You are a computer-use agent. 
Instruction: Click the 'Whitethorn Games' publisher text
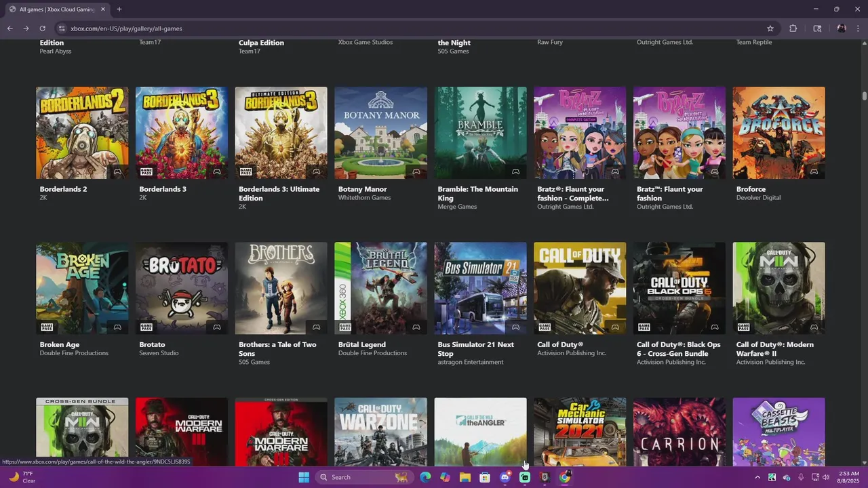pos(364,198)
